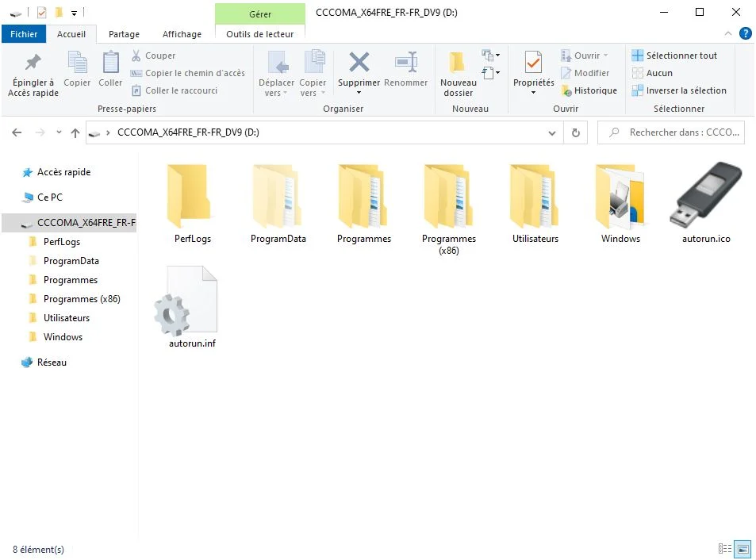Open Propriétés dropdown arrow
The height and width of the screenshot is (560, 756).
(533, 93)
